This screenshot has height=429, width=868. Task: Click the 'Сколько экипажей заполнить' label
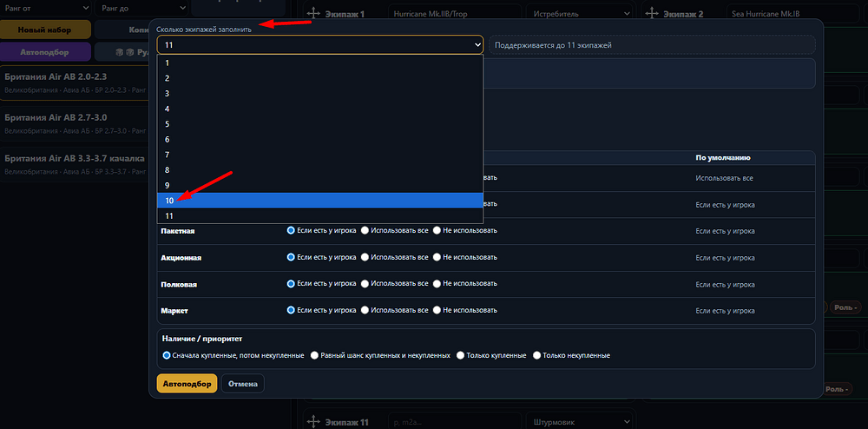point(203,29)
